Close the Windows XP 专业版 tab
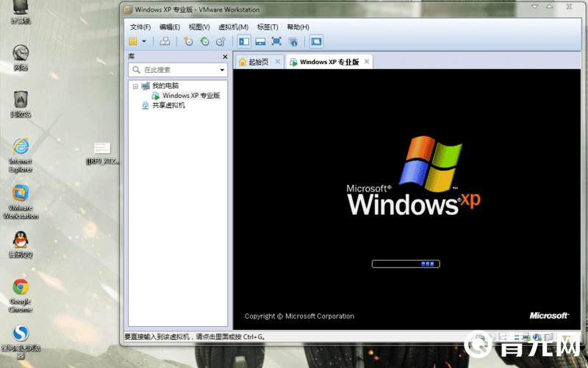Image resolution: width=588 pixels, height=368 pixels. [x=367, y=62]
